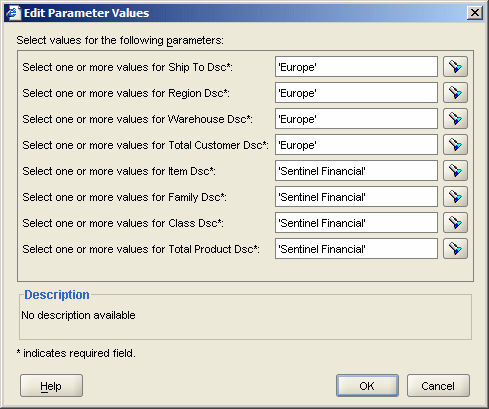
Task: Open value picker for Class Dsc
Action: (455, 223)
